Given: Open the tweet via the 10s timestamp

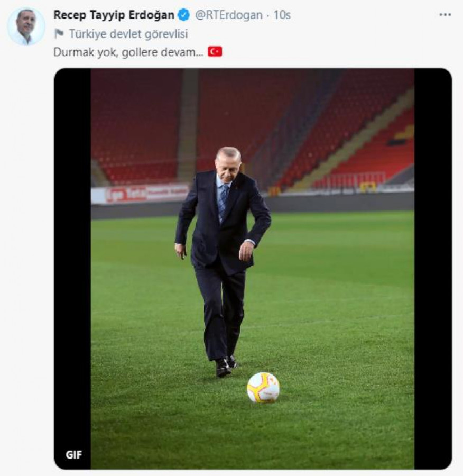Looking at the screenshot, I should [282, 15].
